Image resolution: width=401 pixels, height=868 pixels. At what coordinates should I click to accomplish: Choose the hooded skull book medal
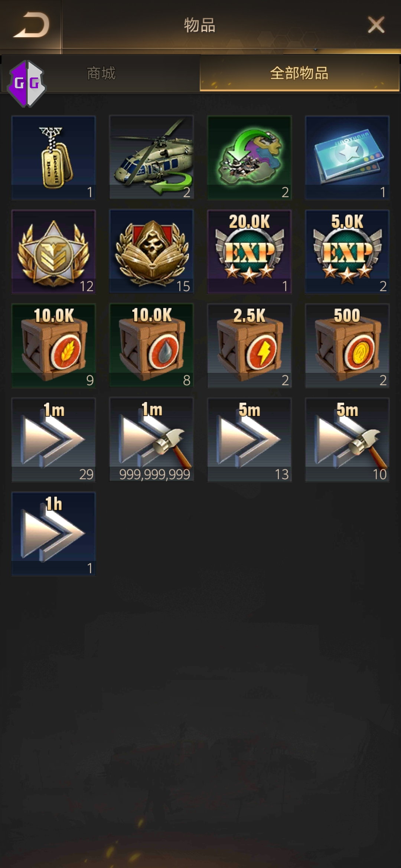(151, 252)
